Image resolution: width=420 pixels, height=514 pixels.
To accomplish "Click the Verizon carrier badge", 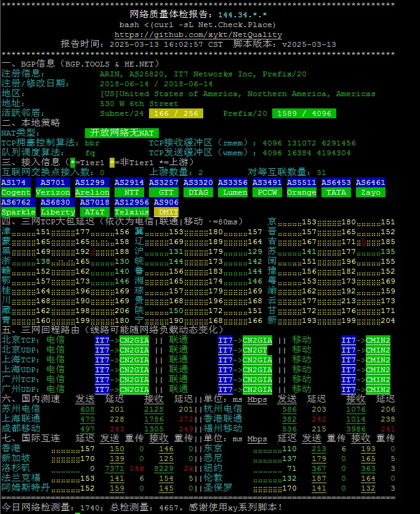I will click(53, 192).
